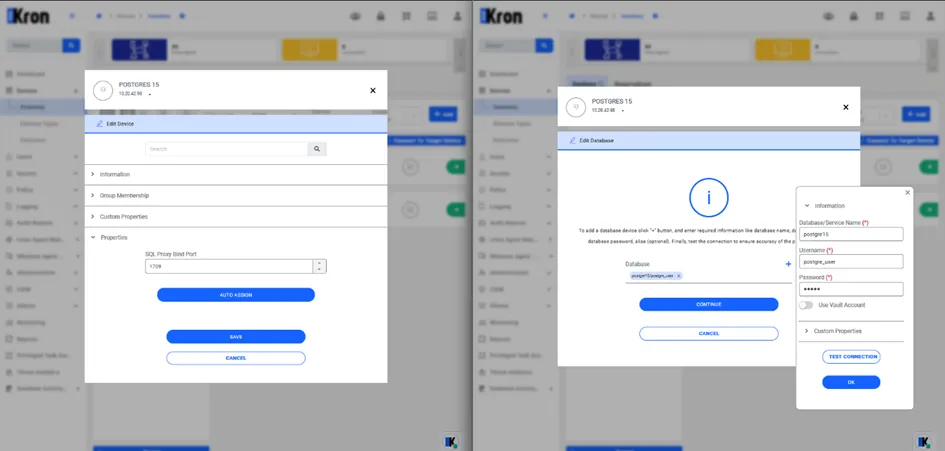
Task: Click the Search field in Edit Device dialog
Action: click(227, 149)
